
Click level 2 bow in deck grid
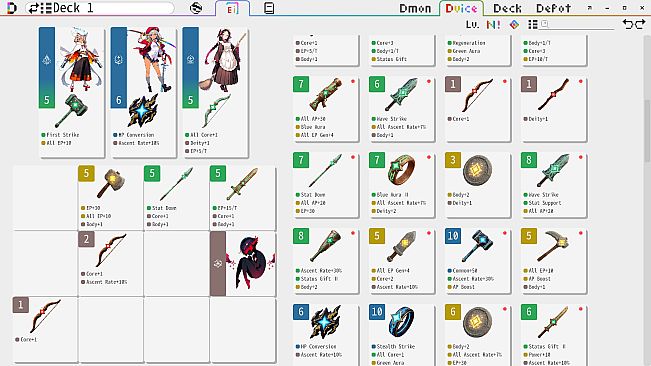[110, 264]
